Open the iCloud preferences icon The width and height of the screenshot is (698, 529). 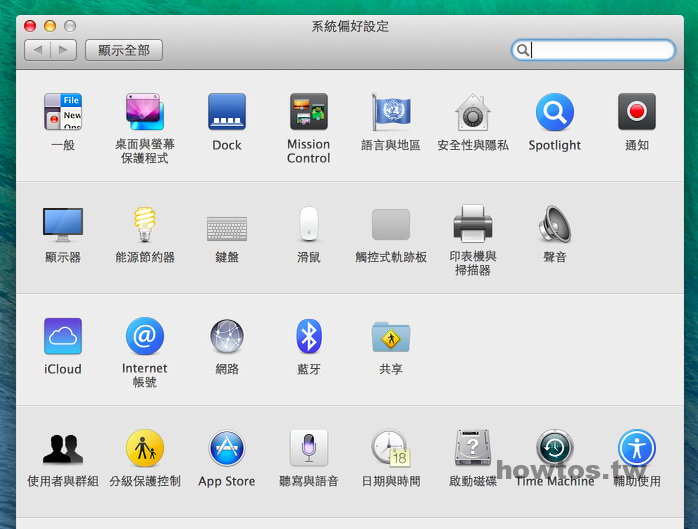(63, 336)
